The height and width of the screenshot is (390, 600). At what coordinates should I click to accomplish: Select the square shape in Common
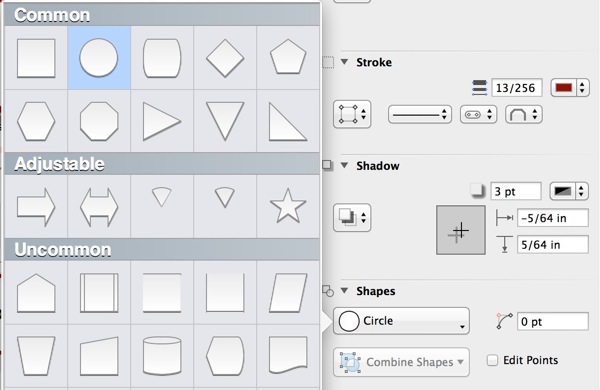coord(36,58)
